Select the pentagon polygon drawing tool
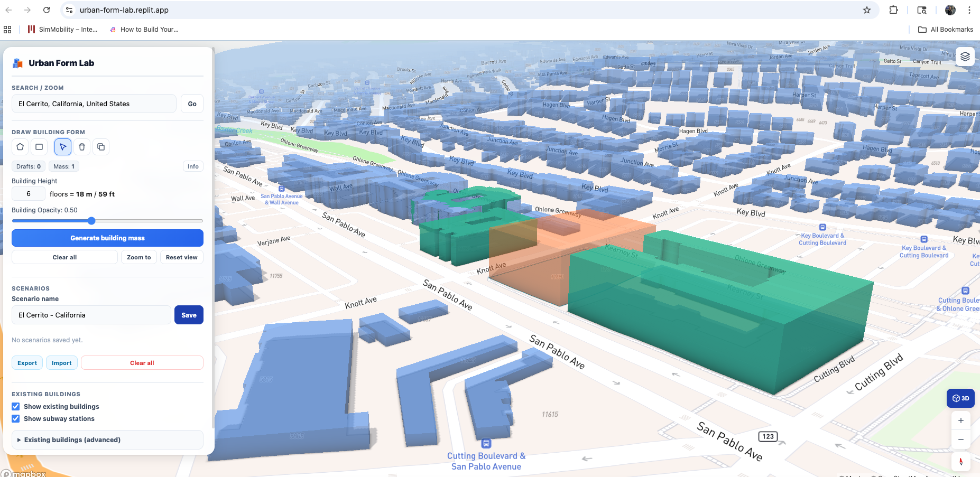 pyautogui.click(x=20, y=147)
